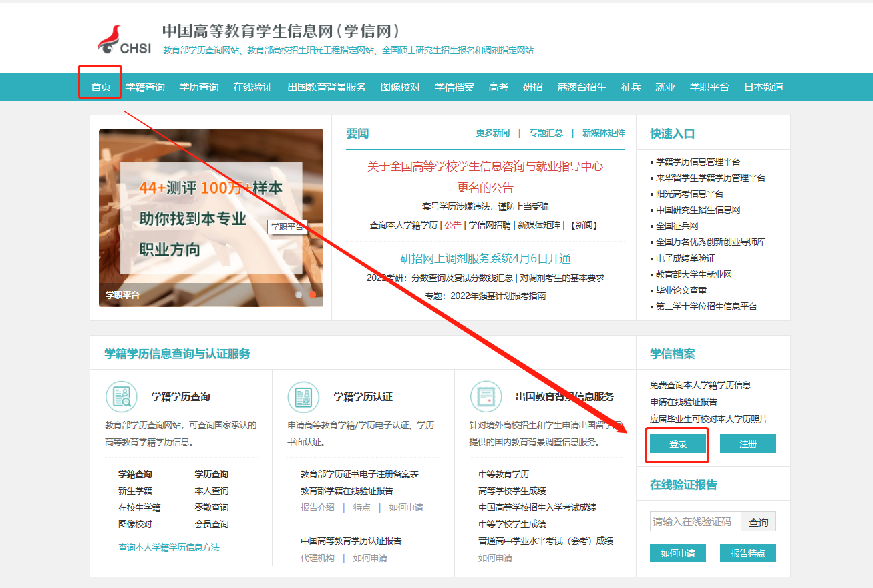
Task: Open the 研招 navigation item
Action: coord(532,87)
